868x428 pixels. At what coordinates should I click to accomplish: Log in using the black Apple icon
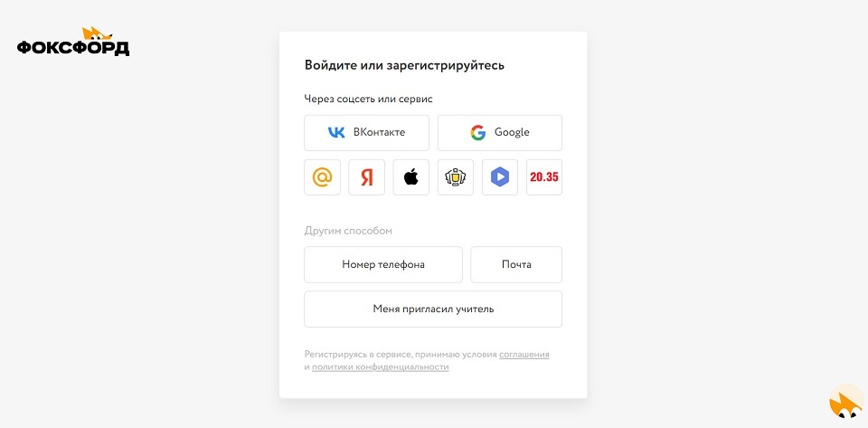411,177
